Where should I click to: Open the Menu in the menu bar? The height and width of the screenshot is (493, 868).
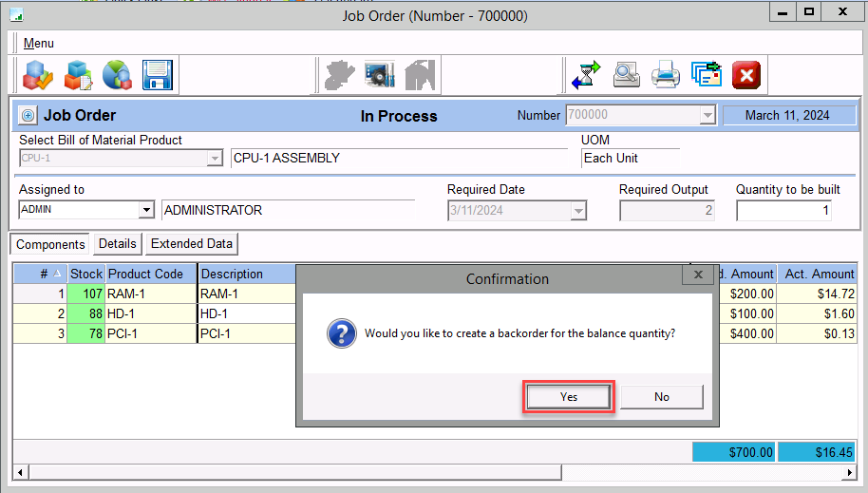pos(39,43)
